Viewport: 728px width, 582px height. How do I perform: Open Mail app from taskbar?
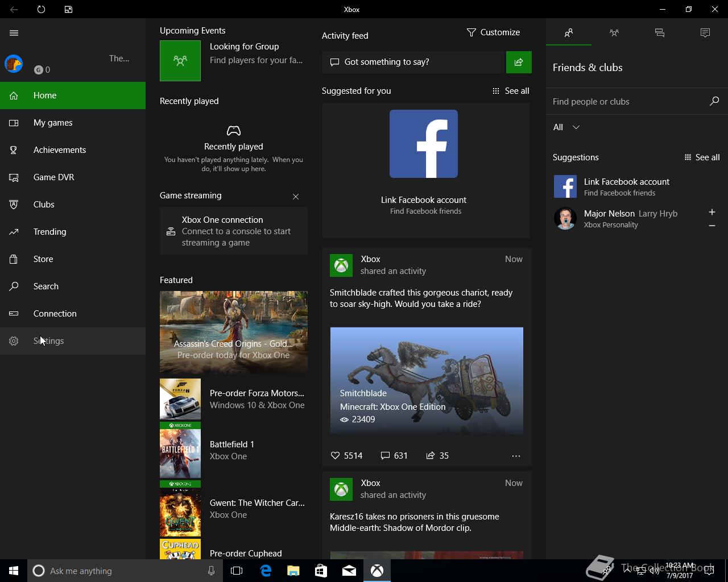pyautogui.click(x=349, y=571)
